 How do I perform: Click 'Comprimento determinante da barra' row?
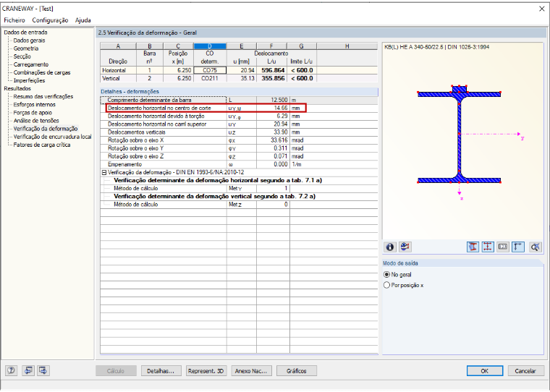click(240, 100)
